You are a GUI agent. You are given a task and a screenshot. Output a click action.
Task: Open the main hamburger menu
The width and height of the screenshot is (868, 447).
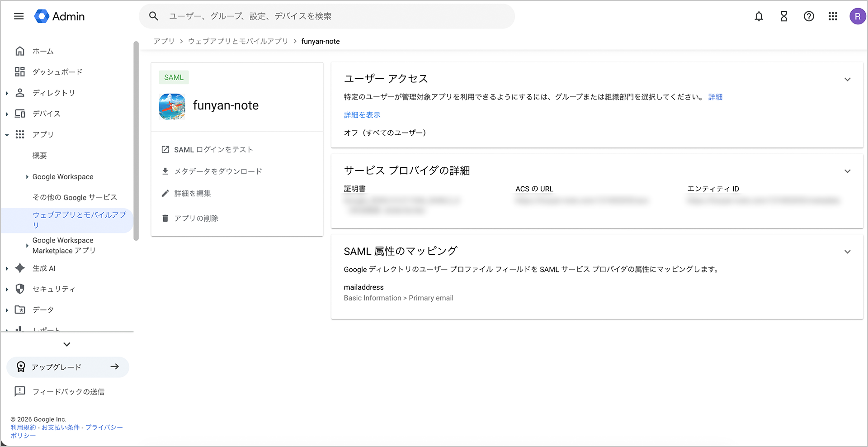19,16
